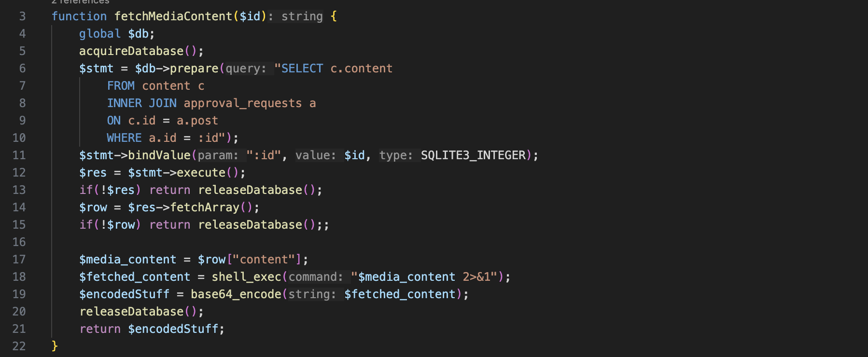Click the "query:" parameter hint

[246, 69]
